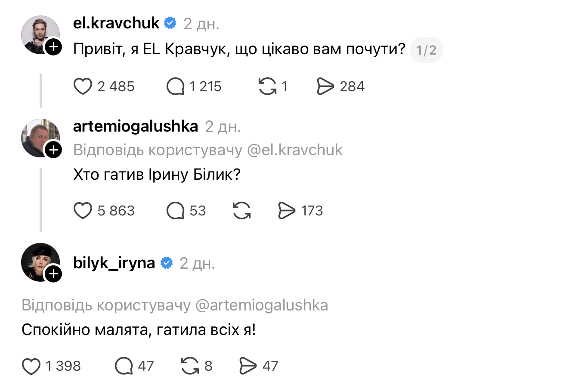Like artemiogalushka's reply

[83, 211]
